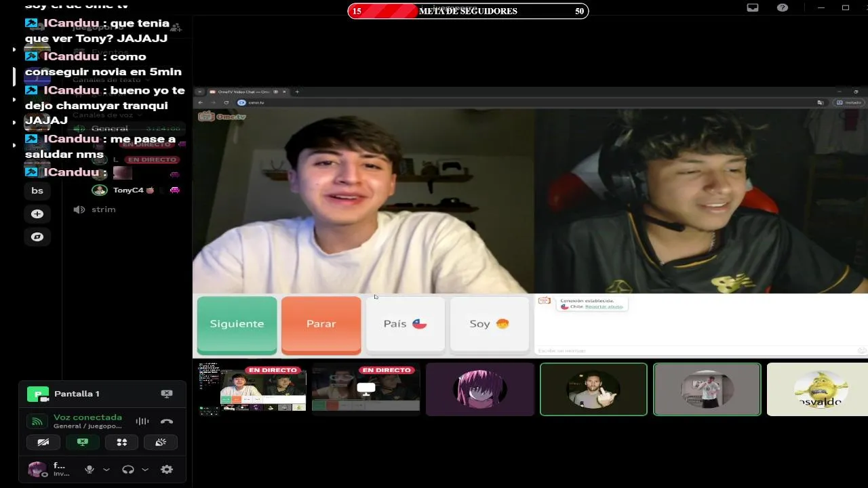This screenshot has width=868, height=488.
Task: Click TonyC4 username in channel list
Action: (x=128, y=190)
